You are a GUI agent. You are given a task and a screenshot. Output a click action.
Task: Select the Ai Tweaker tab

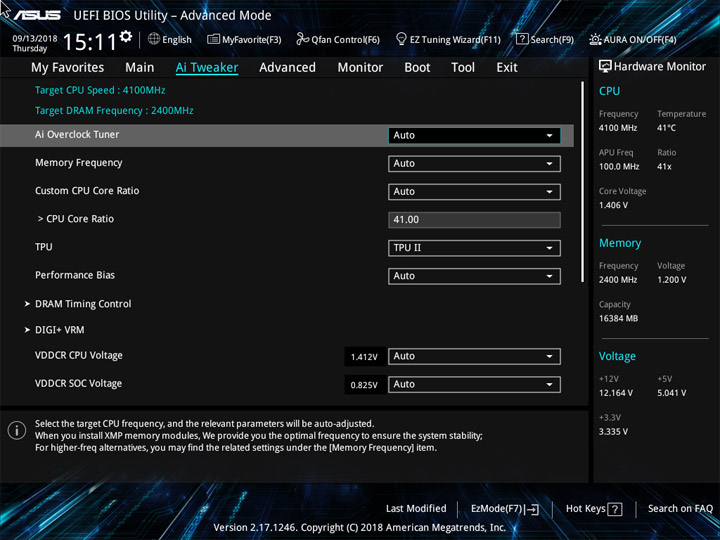(x=207, y=68)
